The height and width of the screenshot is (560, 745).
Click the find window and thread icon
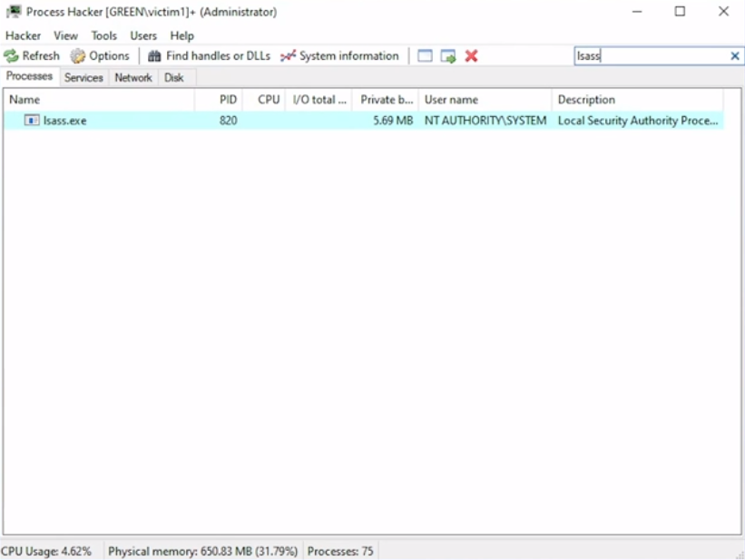coord(448,56)
